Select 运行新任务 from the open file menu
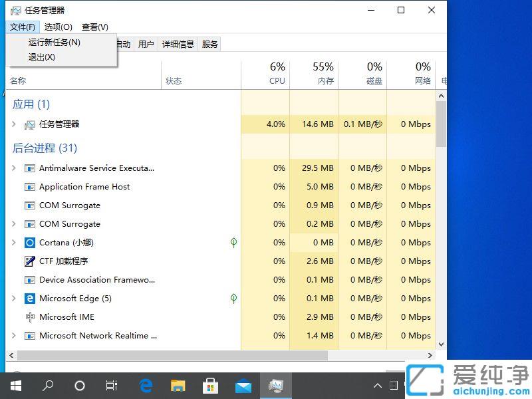The image size is (532, 399). click(54, 41)
